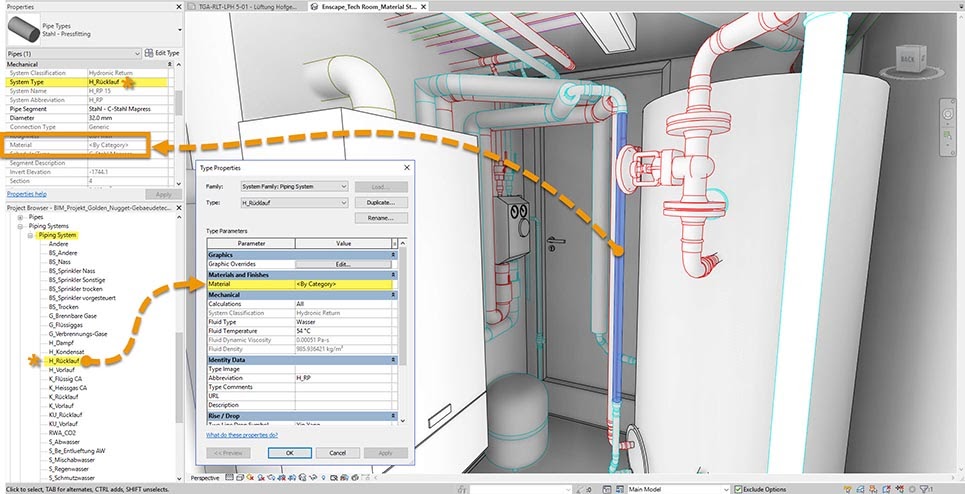Image resolution: width=965 pixels, height=494 pixels.
Task: Click the Duplicate... button
Action: (381, 202)
